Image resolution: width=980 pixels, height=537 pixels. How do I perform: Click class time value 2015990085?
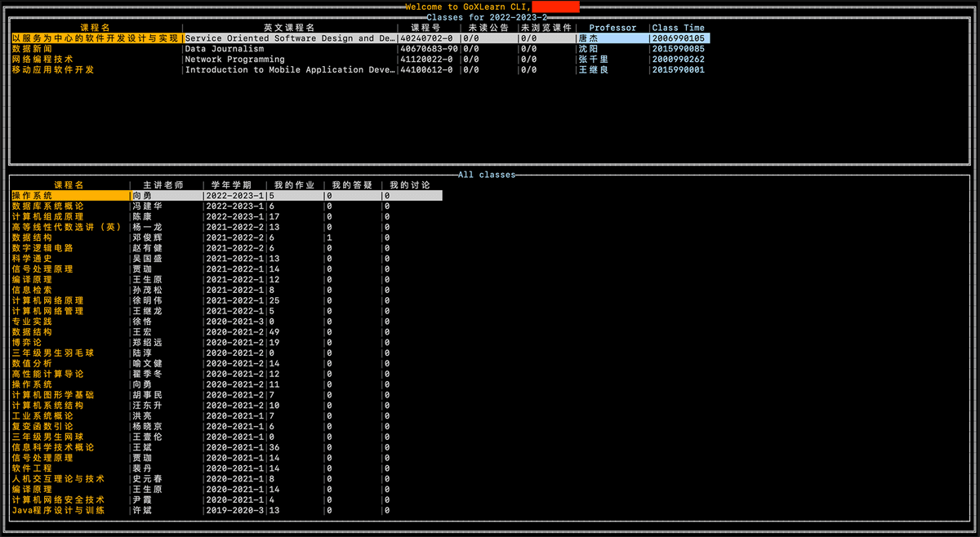[679, 49]
